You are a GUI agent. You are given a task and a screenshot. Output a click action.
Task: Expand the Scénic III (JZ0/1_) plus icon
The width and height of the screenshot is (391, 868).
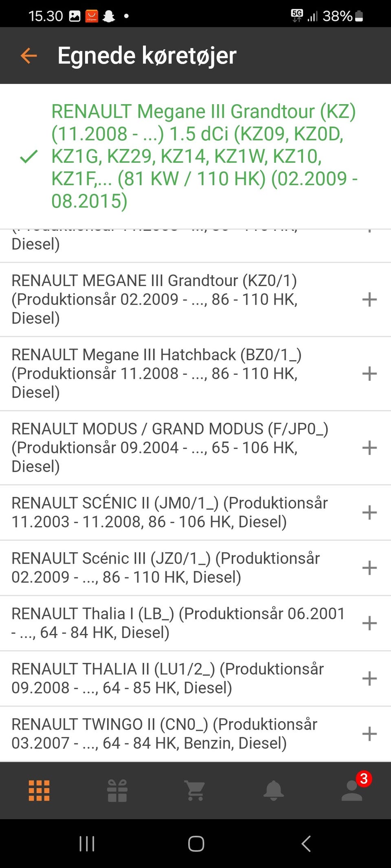pyautogui.click(x=369, y=568)
